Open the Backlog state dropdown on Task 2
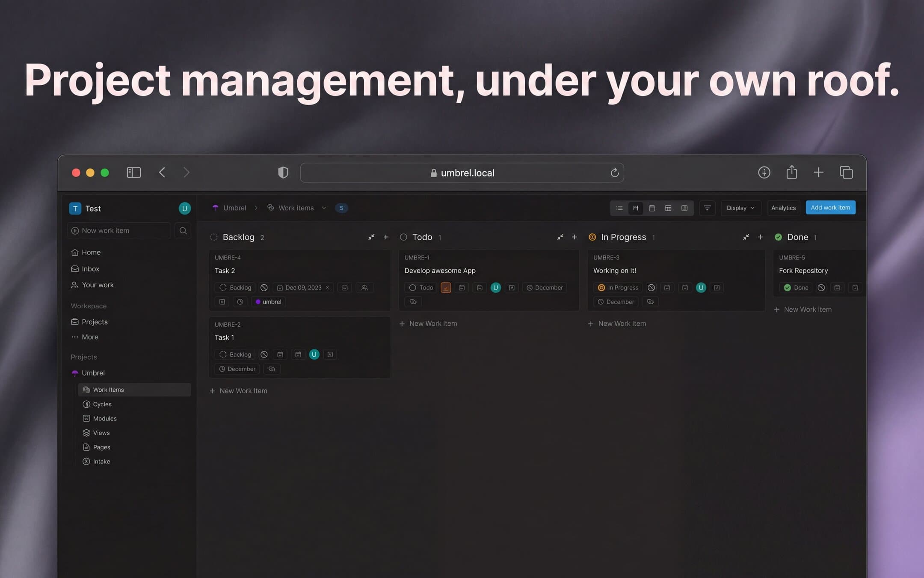Viewport: 924px width, 578px height. 235,288
